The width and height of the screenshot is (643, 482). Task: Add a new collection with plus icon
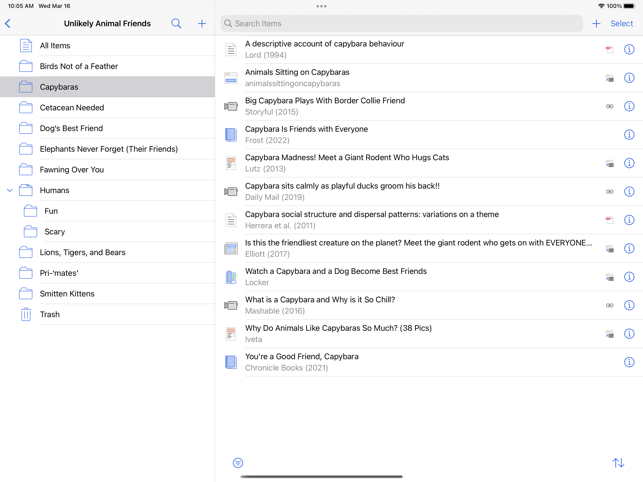[x=202, y=23]
